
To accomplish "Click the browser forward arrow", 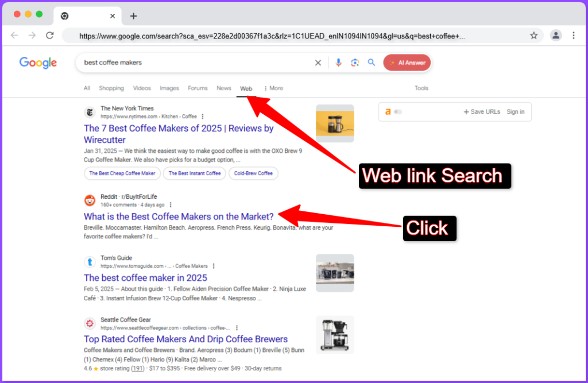I will coord(32,35).
